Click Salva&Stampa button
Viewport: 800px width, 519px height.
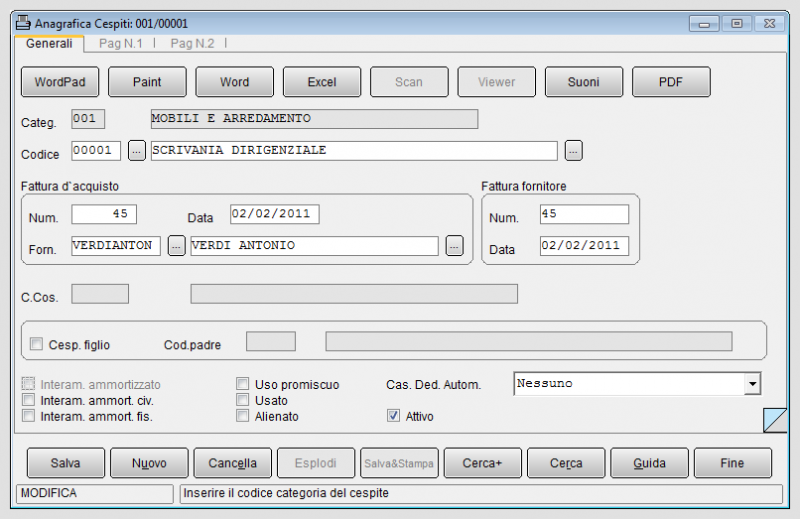coord(399,463)
